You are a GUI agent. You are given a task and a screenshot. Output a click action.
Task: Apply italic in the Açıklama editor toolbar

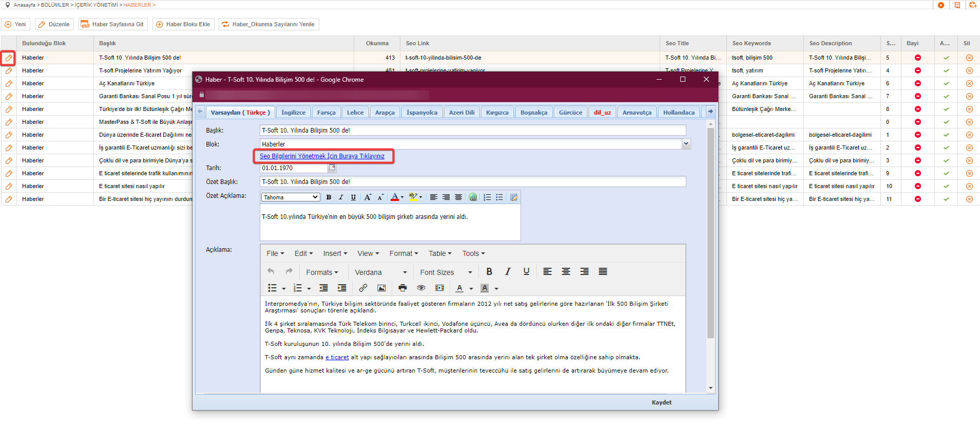[508, 272]
